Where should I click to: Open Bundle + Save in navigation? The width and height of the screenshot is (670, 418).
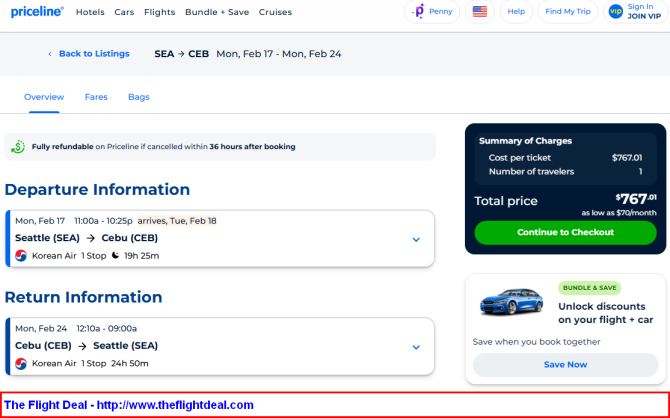click(x=217, y=12)
